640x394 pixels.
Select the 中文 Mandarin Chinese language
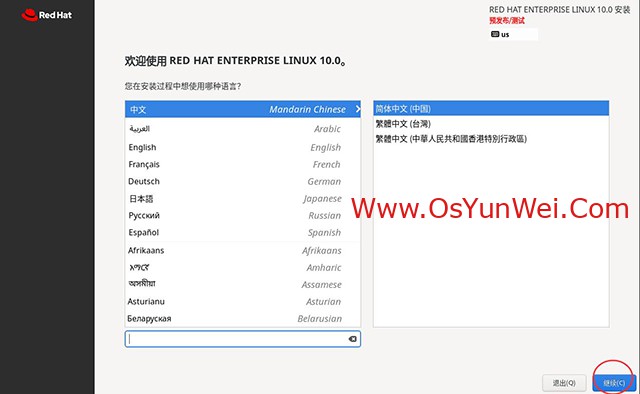click(243, 109)
